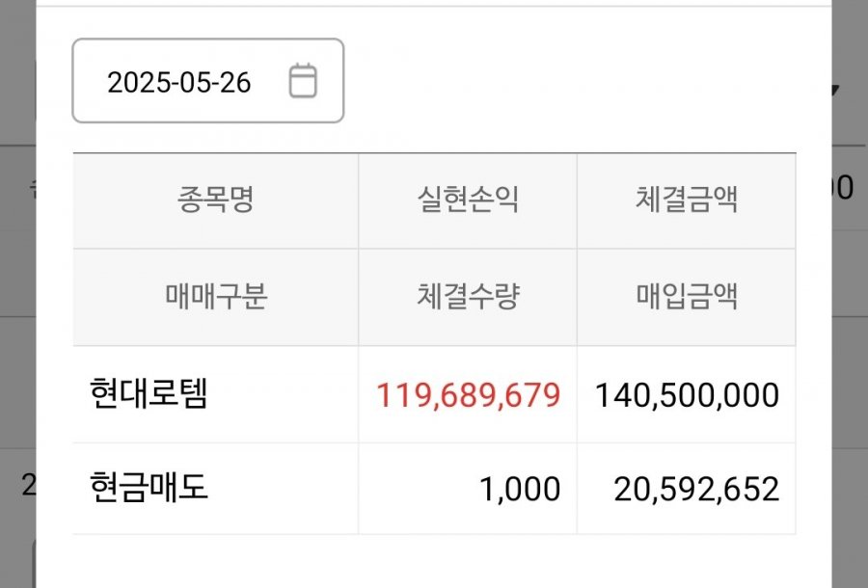Click the 실현손익 column header

tap(467, 200)
